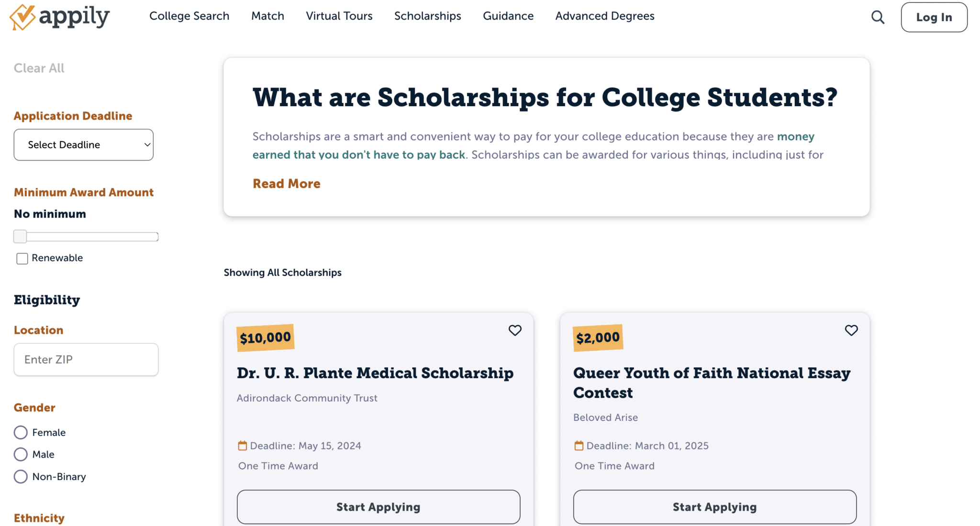This screenshot has width=980, height=526.
Task: Click the Log In button
Action: [x=933, y=17]
